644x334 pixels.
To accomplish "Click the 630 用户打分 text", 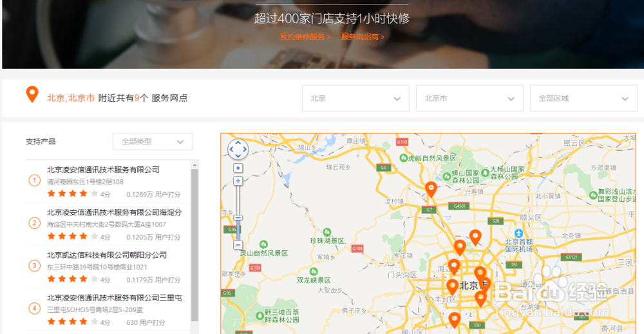I will (x=146, y=323).
